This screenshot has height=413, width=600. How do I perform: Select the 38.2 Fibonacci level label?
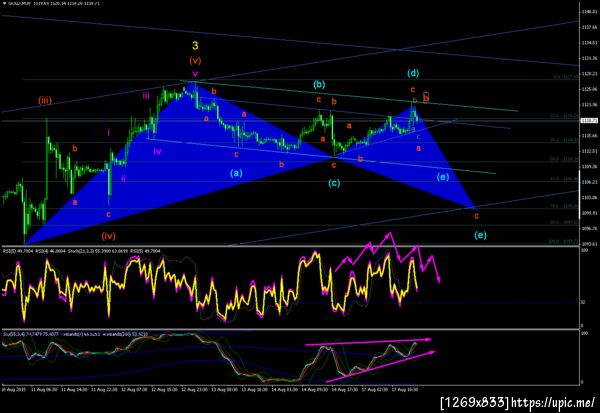coord(564,140)
